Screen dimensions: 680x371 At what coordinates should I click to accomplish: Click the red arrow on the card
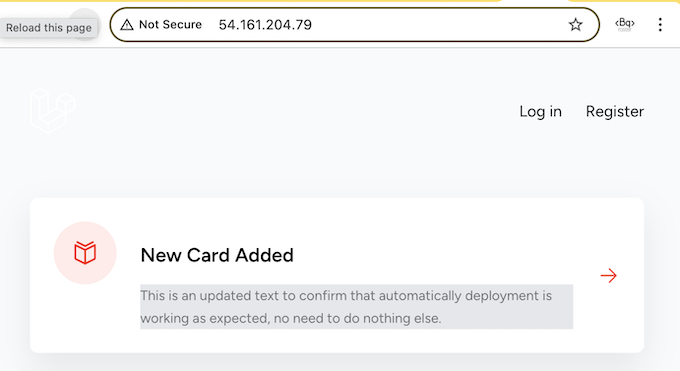[x=608, y=276]
